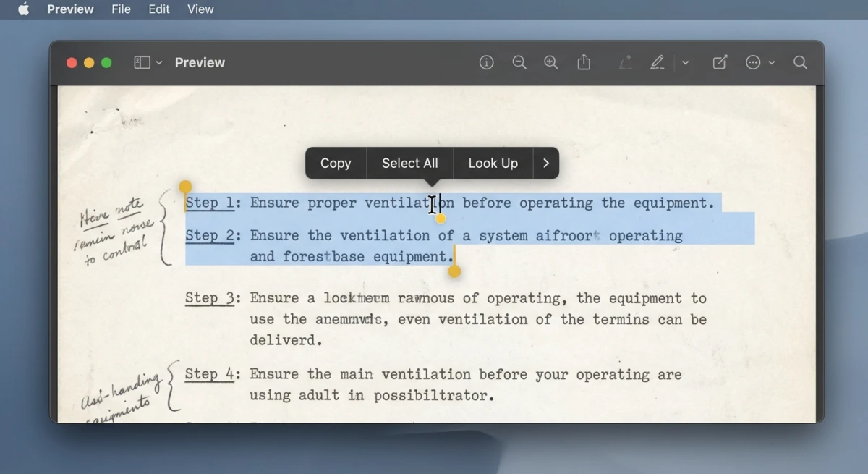Open the Share icon
The height and width of the screenshot is (474, 868).
pyautogui.click(x=584, y=62)
